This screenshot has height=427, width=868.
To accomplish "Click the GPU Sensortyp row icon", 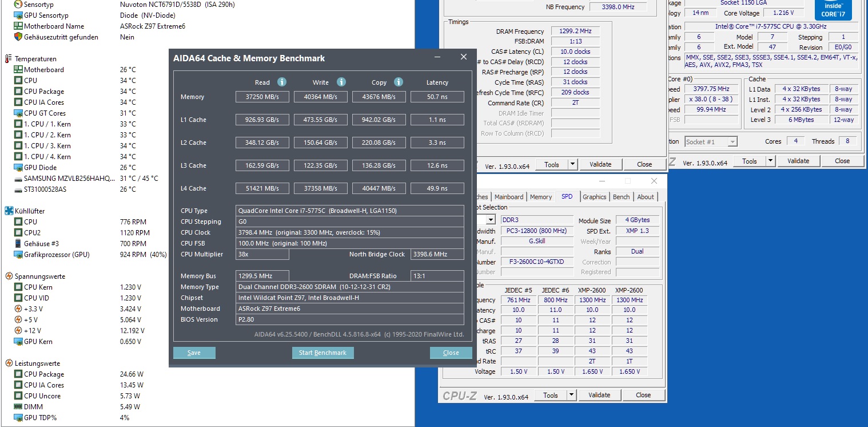I will 18,15.
